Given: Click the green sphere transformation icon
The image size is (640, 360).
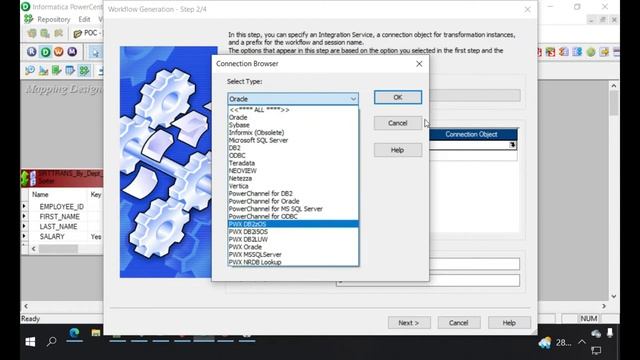Looking at the screenshot, I should (x=591, y=52).
